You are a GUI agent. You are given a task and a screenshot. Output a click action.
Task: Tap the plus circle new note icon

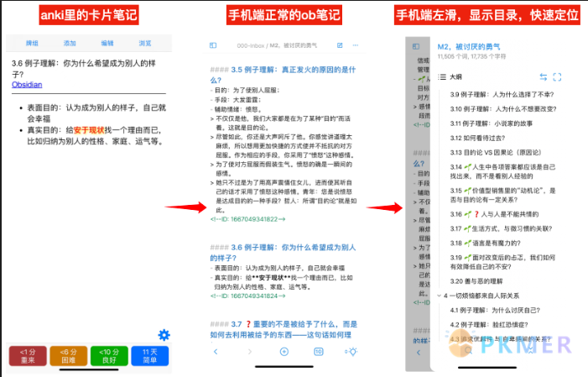coord(284,352)
